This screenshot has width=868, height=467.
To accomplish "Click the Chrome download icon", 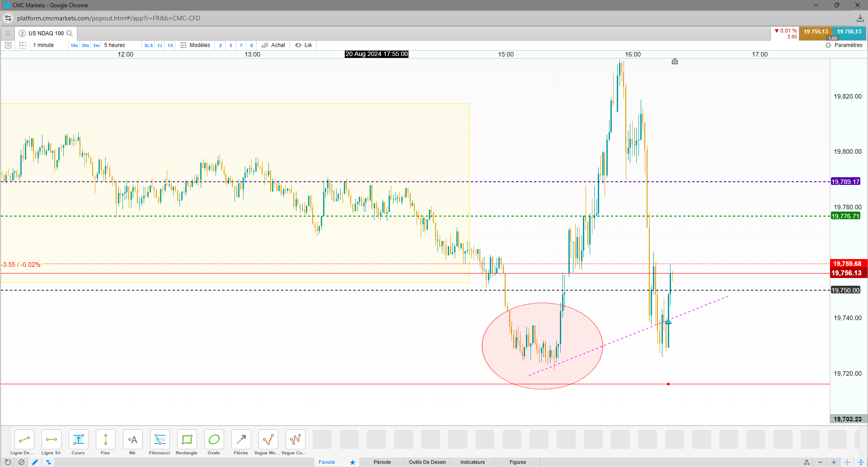I will 860,18.
